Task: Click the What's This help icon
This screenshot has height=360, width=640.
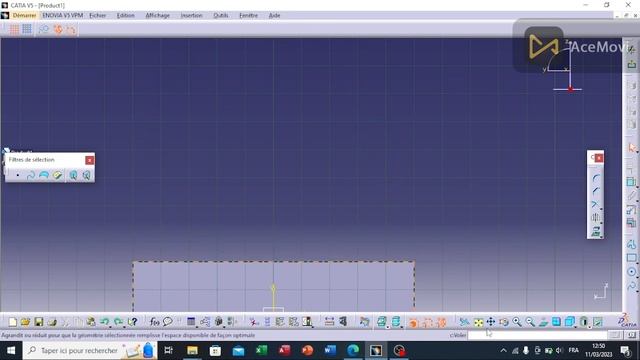Action: coord(133,322)
